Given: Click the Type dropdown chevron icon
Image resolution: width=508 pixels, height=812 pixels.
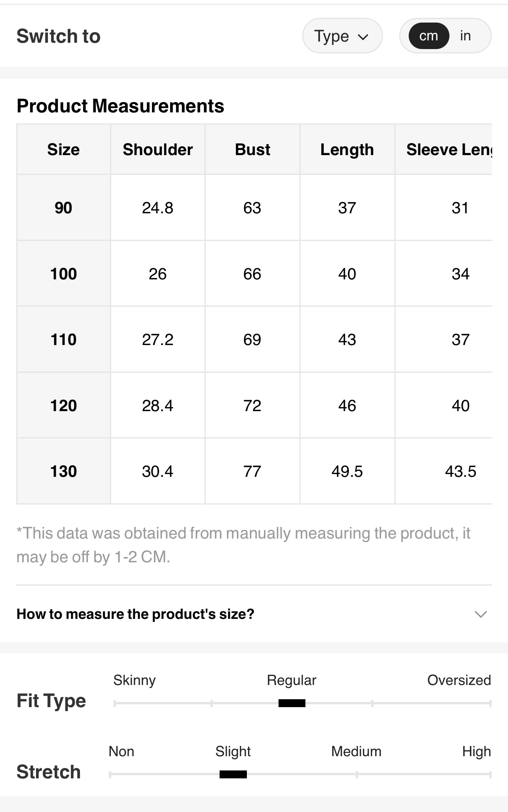Looking at the screenshot, I should point(363,37).
